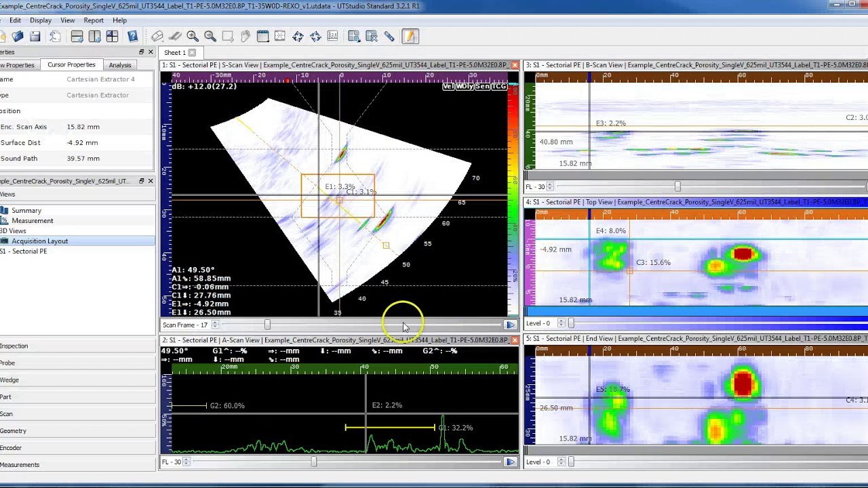
Task: Select the vertical split layout icon
Action: pyautogui.click(x=94, y=37)
